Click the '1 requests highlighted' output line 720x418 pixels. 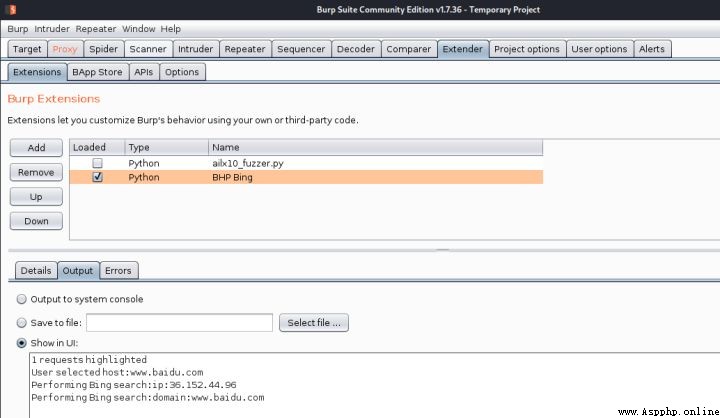point(89,360)
